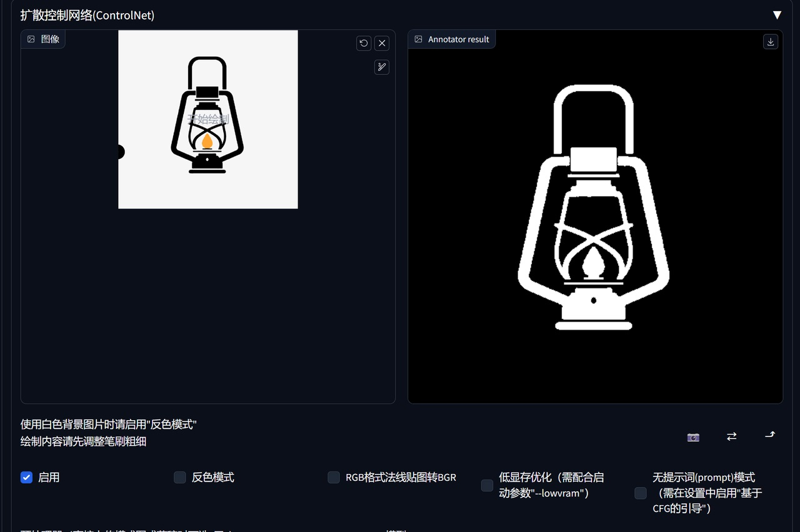The height and width of the screenshot is (532, 800).
Task: Collapse the ControlNet section triangle
Action: 777,15
